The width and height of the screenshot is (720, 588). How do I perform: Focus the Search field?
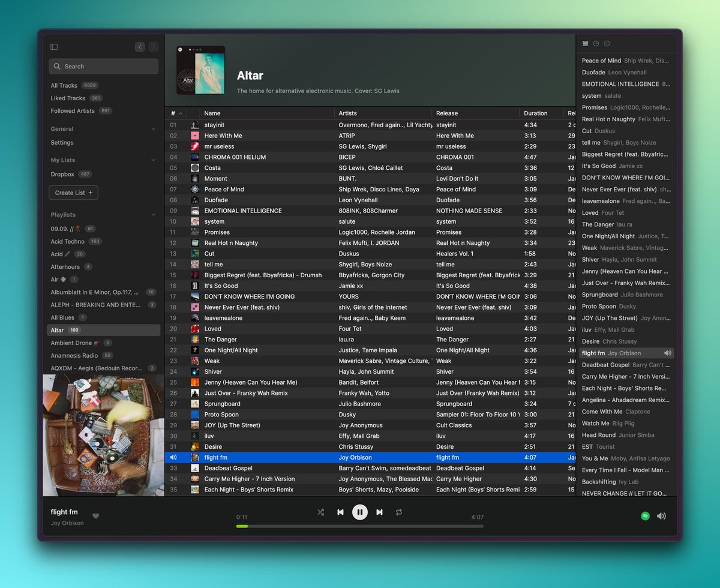[x=104, y=66]
